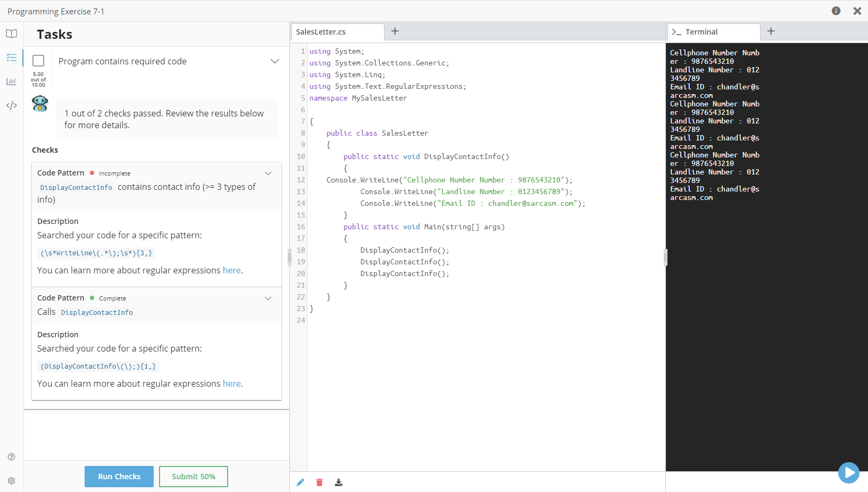Download the file using the download icon

pos(339,482)
